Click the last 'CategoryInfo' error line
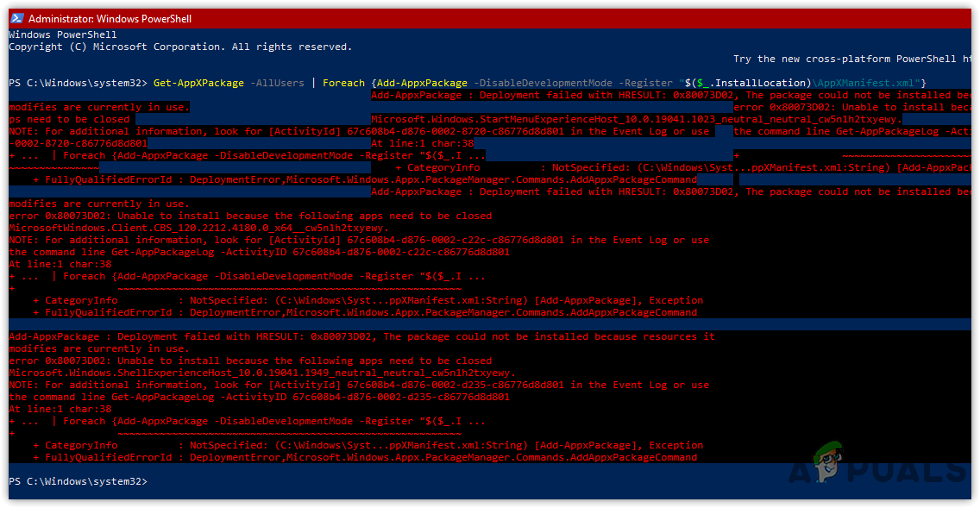This screenshot has height=508, width=980. (368, 446)
